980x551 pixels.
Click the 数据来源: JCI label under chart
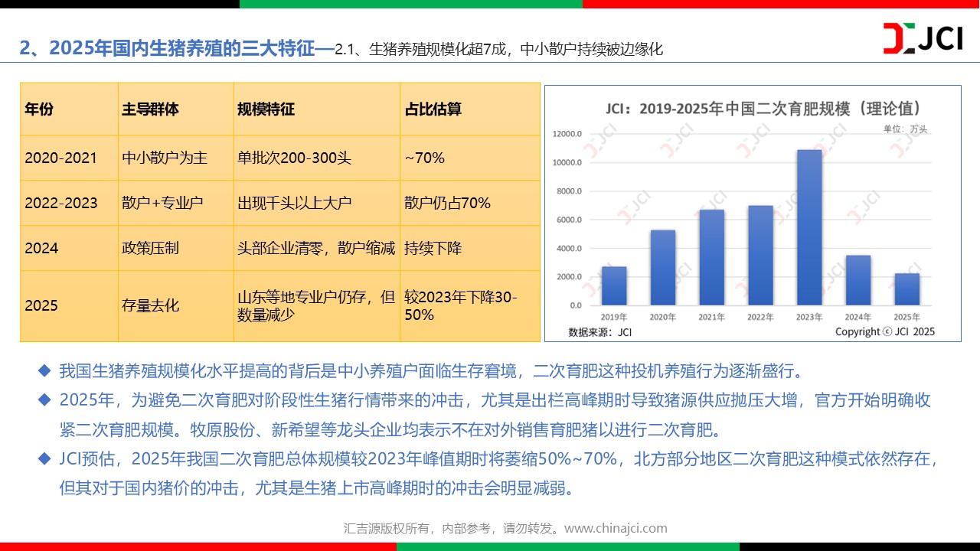[599, 332]
